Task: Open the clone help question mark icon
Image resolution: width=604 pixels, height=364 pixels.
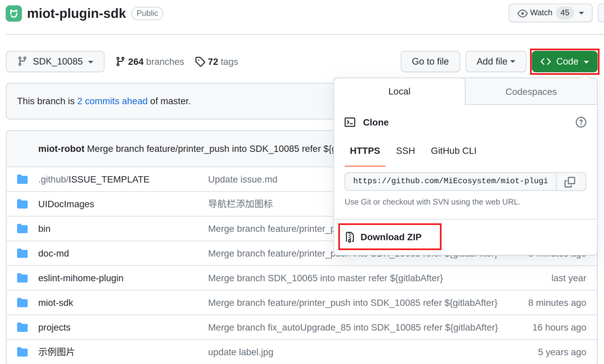Action: tap(581, 122)
